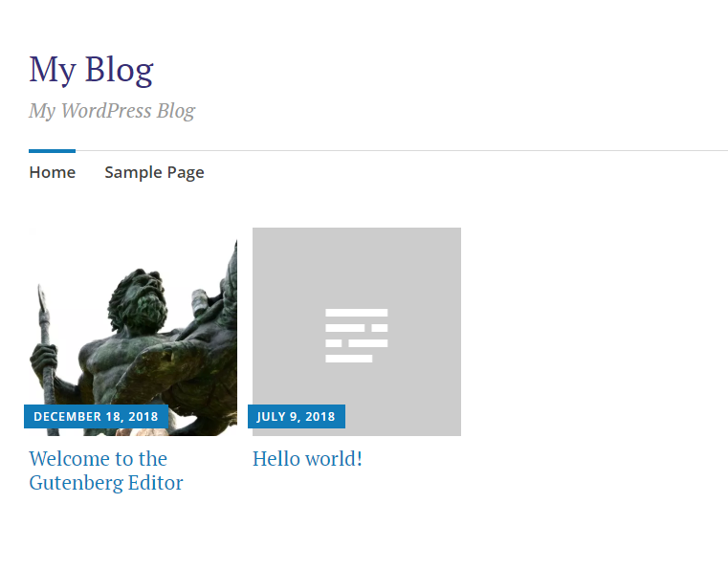Select the December 18, 2018 date badge
Image resolution: width=728 pixels, height=569 pixels.
[96, 416]
